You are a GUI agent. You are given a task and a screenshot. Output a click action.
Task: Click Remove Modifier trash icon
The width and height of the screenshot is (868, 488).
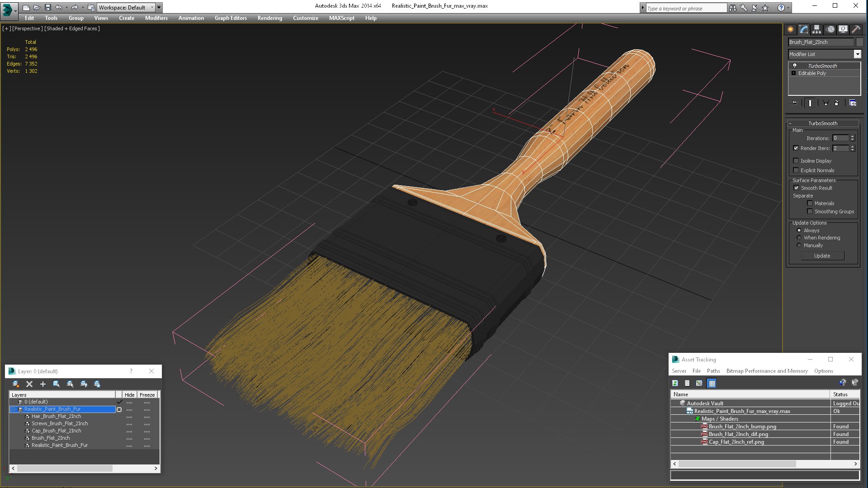coord(836,103)
